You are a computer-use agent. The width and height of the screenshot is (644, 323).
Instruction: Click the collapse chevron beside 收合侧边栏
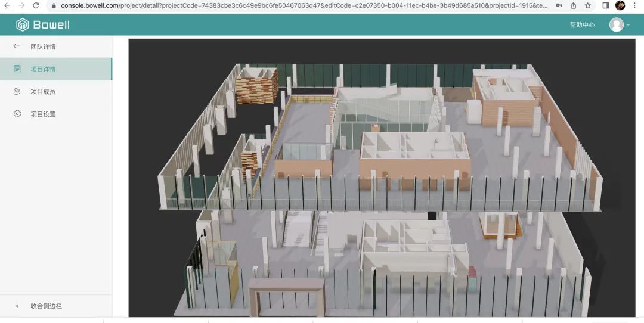[17, 306]
